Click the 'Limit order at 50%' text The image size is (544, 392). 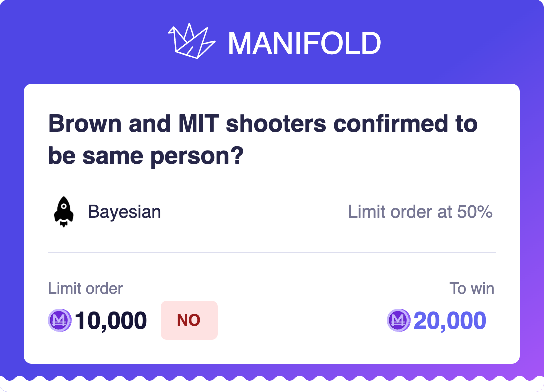(x=420, y=212)
